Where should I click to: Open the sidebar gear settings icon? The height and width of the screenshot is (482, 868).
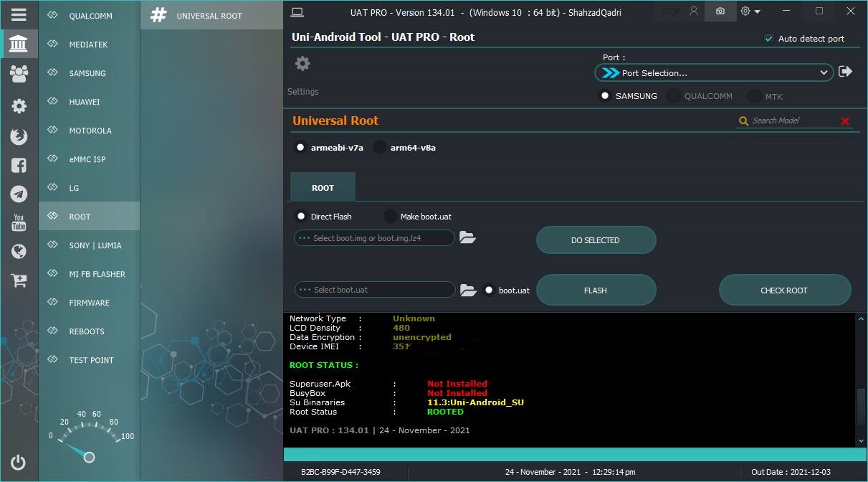(x=19, y=106)
